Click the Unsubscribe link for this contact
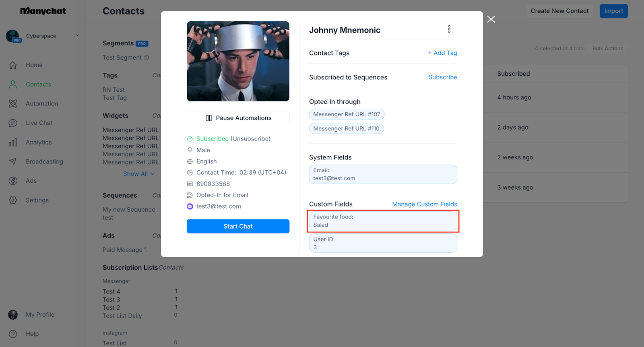Screen dimensions: 644x347 click(x=250, y=139)
